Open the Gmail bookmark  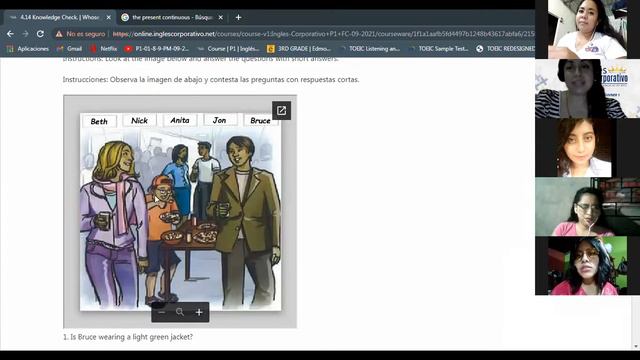tap(69, 49)
